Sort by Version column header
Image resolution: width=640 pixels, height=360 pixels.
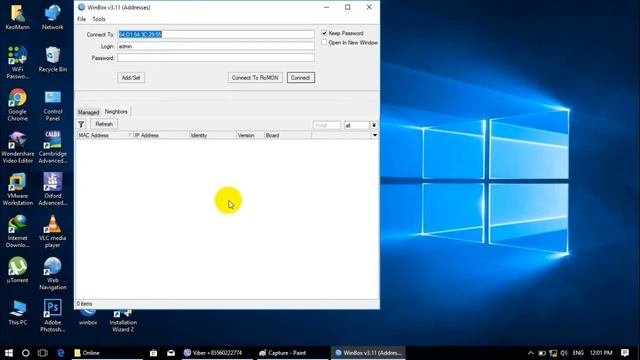click(x=250, y=135)
